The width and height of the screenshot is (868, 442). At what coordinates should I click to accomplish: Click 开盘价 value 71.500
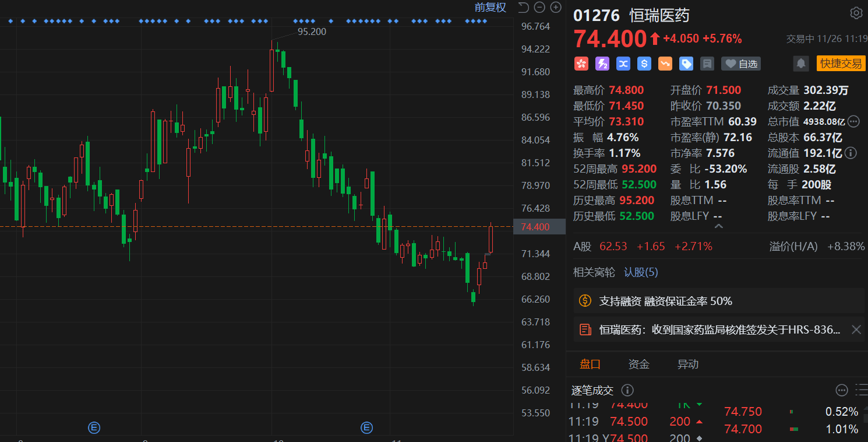point(724,90)
